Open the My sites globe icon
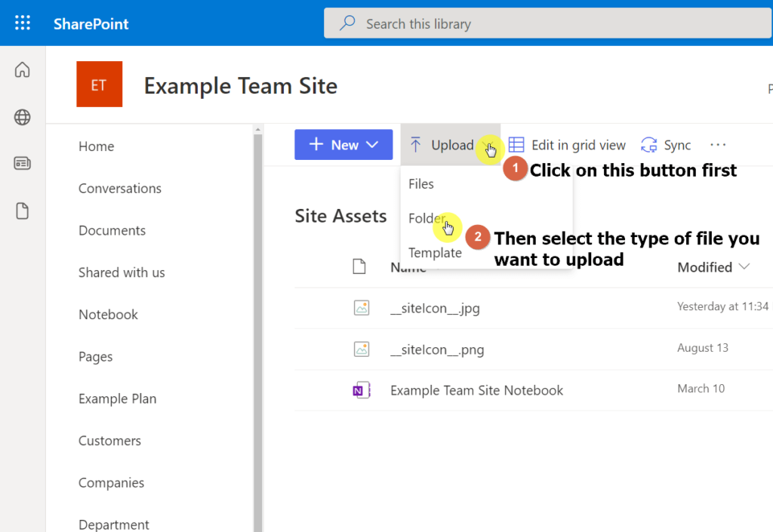773x532 pixels. pos(22,117)
